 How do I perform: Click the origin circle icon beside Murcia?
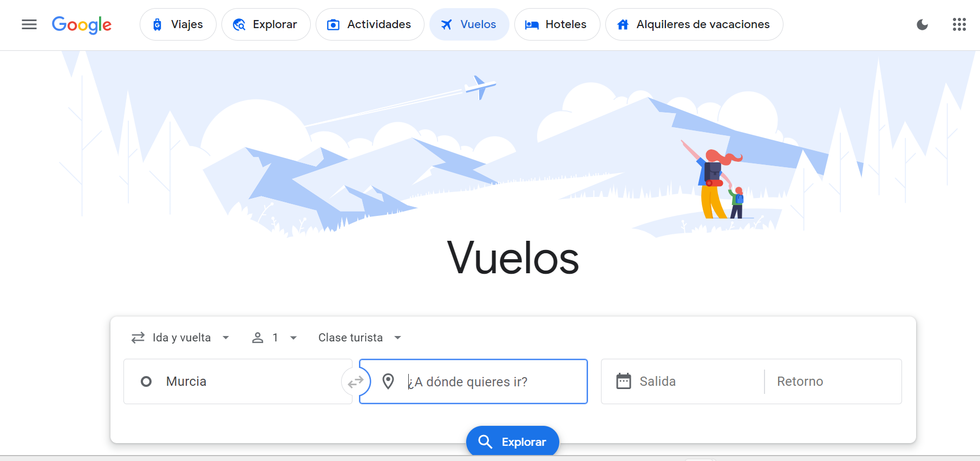[146, 381]
